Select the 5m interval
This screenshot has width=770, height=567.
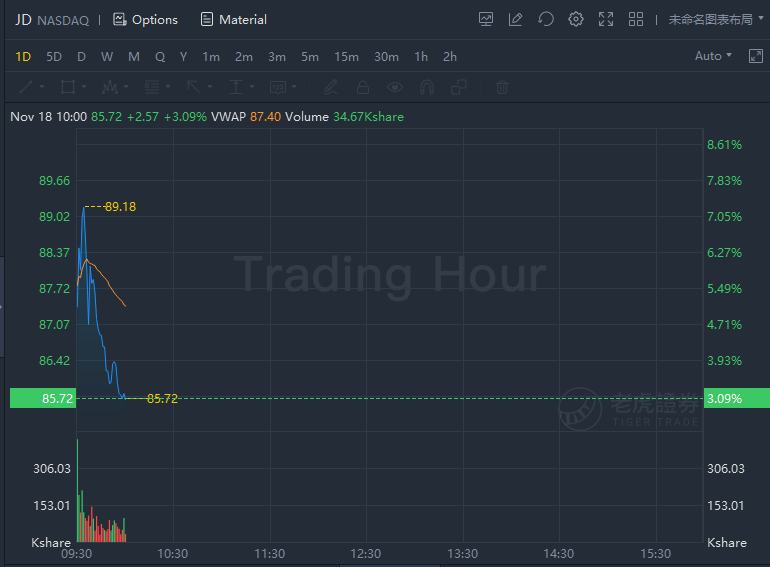310,57
